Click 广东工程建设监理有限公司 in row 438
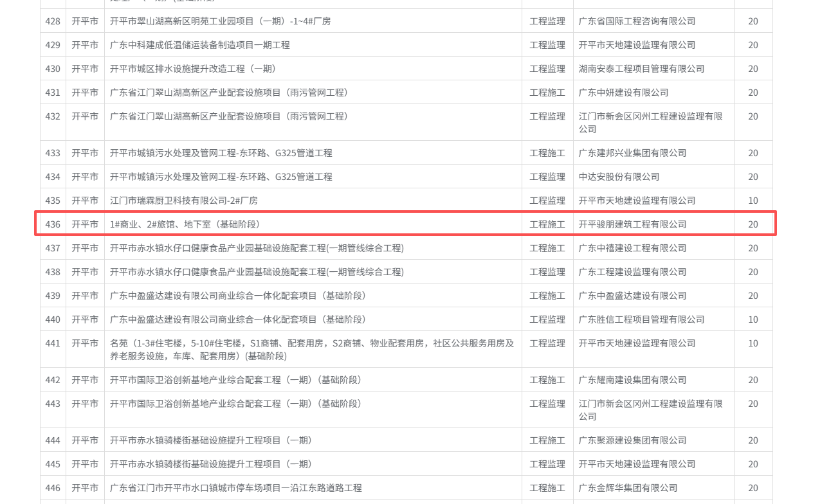Image resolution: width=822 pixels, height=504 pixels. (632, 272)
